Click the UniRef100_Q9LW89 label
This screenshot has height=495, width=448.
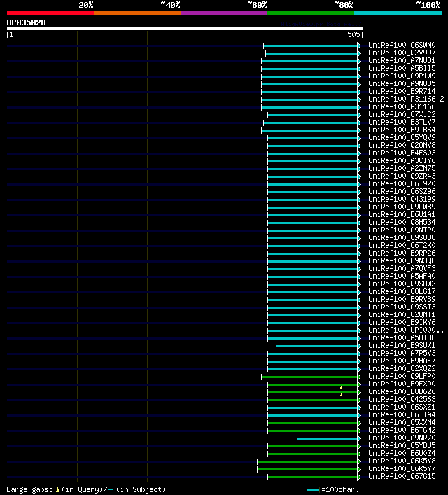pos(402,207)
